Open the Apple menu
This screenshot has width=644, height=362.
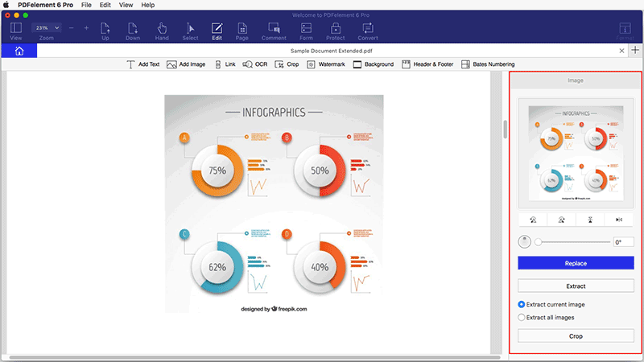6,5
